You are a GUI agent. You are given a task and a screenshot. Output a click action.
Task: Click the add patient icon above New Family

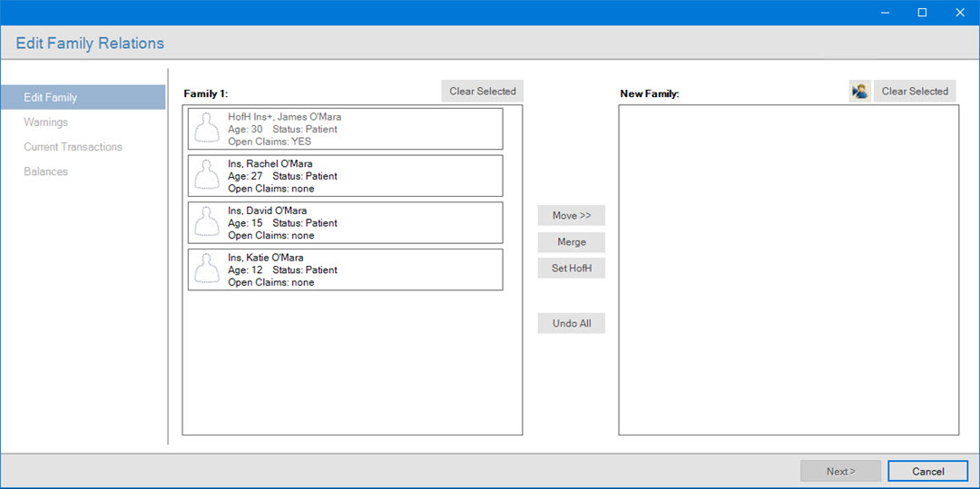[x=859, y=92]
